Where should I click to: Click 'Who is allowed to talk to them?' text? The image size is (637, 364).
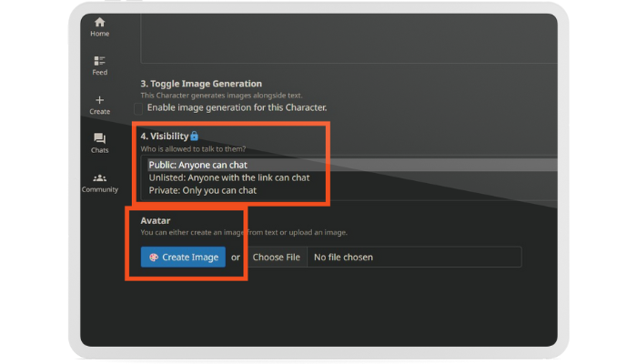coord(193,149)
